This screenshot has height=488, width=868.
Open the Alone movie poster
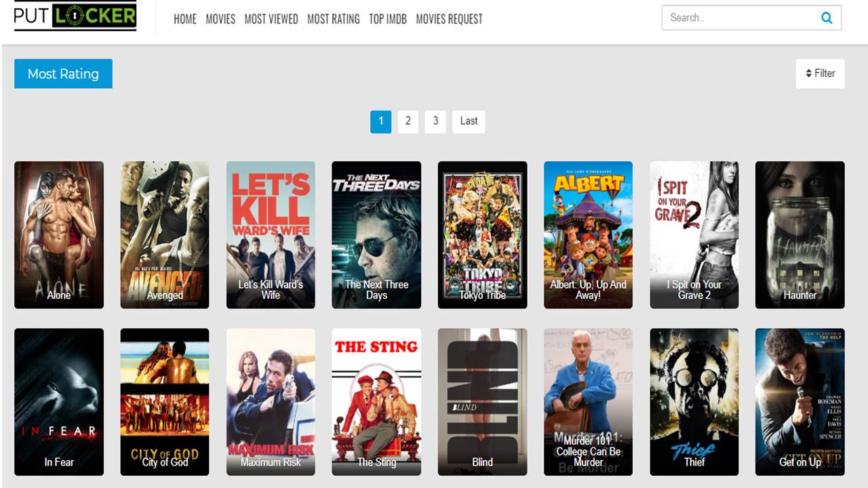pos(59,235)
